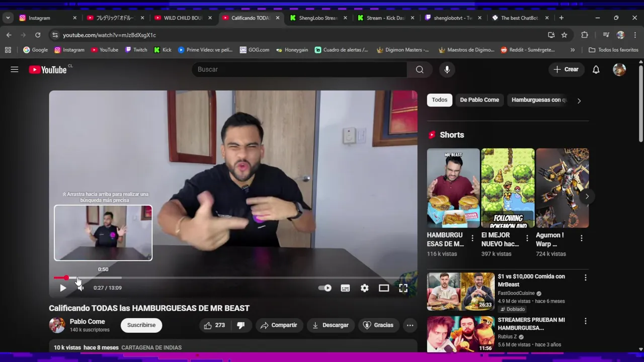The image size is (644, 362).
Task: Click the search magnifier button
Action: coord(420,69)
